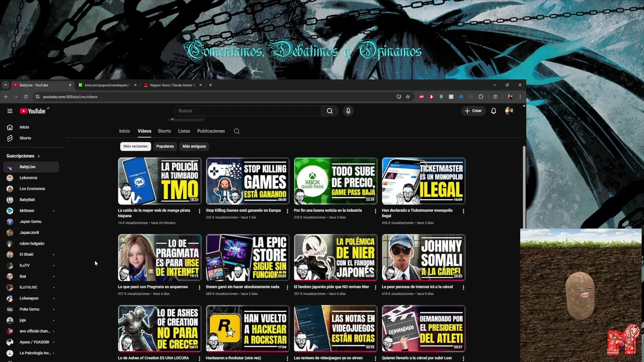Open options for Nier fandom video
The image size is (644, 362).
[375, 288]
